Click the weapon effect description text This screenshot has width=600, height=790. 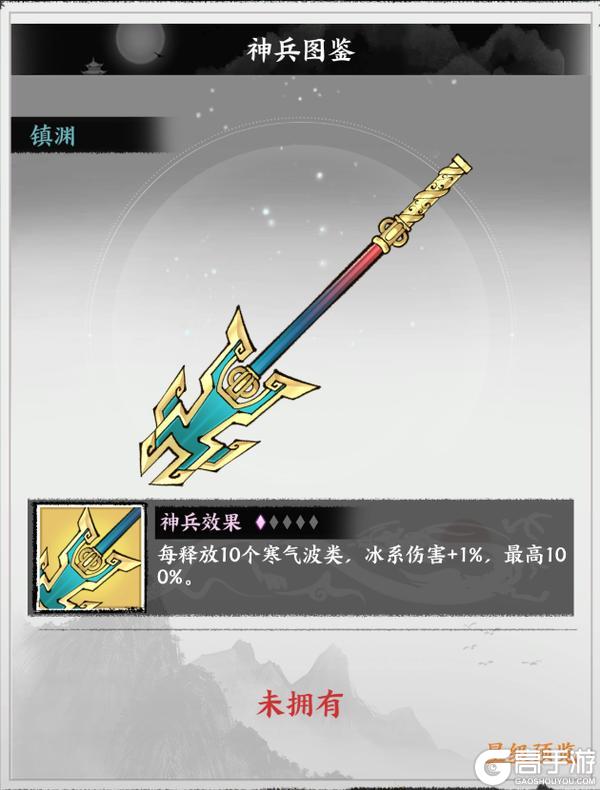[x=362, y=566]
